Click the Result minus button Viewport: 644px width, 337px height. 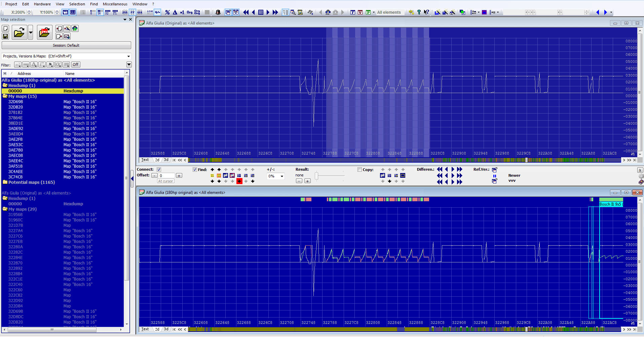pos(299,181)
